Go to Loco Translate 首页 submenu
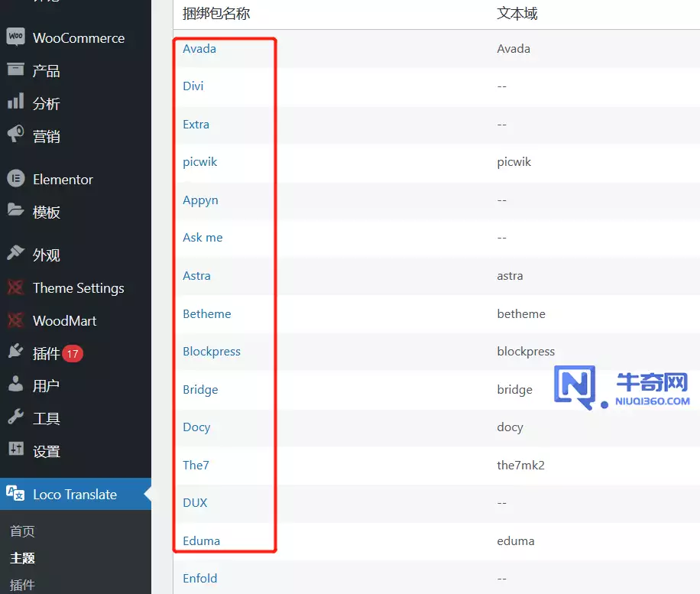 coord(22,531)
